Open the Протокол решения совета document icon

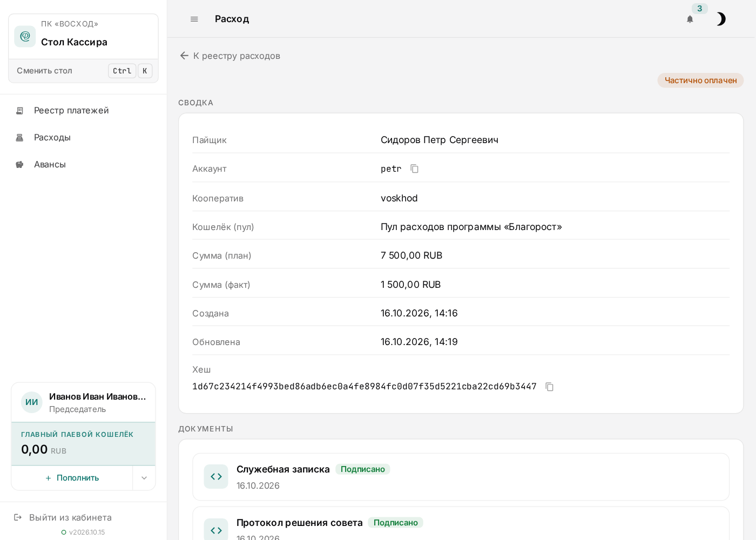pyautogui.click(x=216, y=530)
